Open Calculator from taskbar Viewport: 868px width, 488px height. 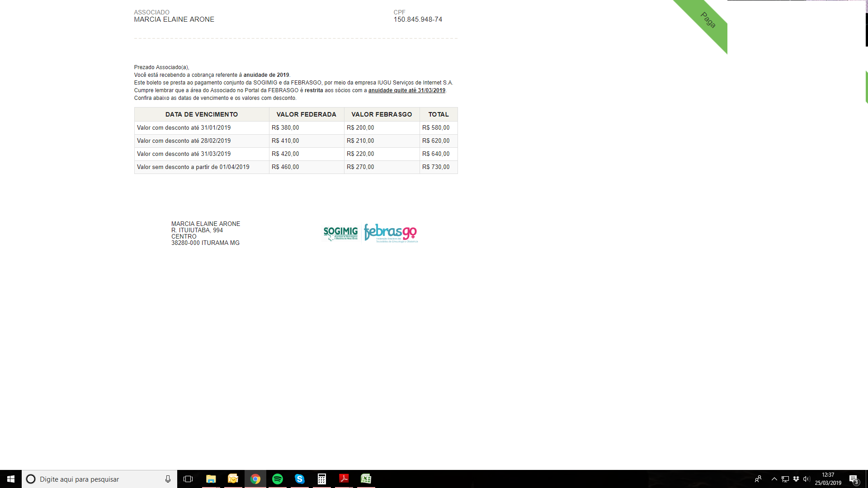[x=322, y=479]
